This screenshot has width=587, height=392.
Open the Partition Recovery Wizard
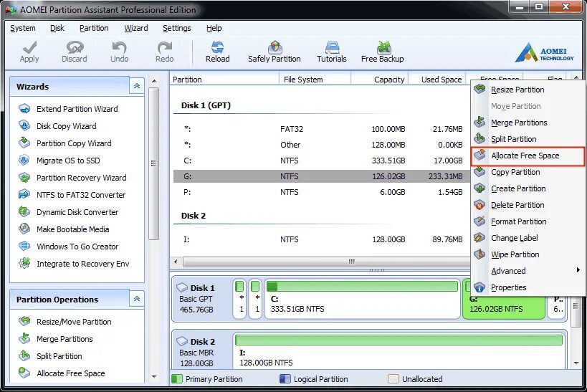[x=81, y=178]
